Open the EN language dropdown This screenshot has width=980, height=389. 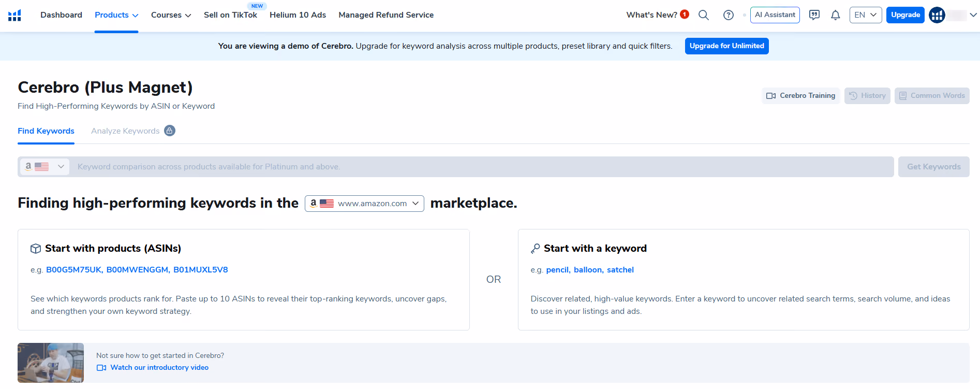click(866, 15)
